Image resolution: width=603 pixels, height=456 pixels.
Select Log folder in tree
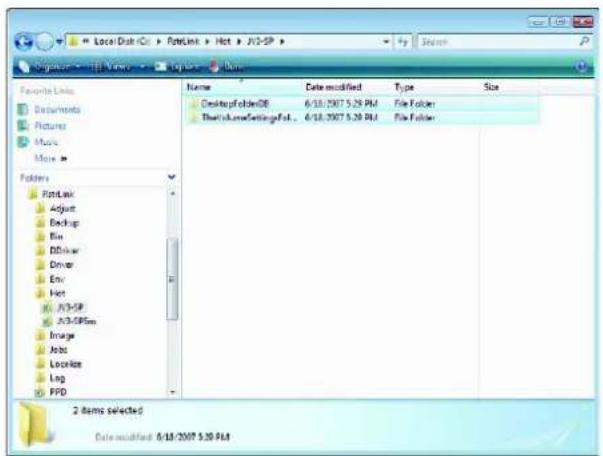click(57, 378)
